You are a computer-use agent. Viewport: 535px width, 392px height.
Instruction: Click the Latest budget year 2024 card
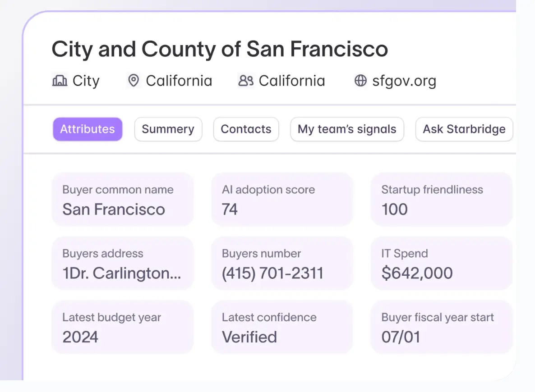click(x=123, y=327)
